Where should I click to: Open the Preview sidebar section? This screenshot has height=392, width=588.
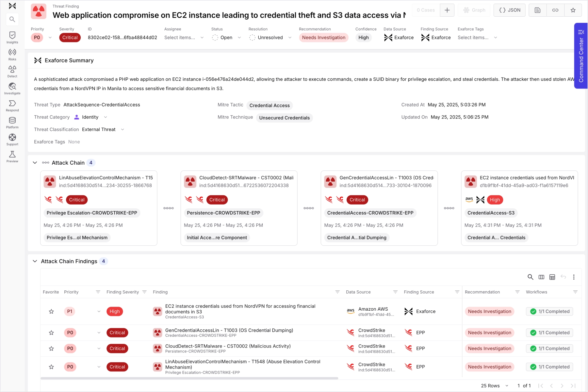[12, 156]
